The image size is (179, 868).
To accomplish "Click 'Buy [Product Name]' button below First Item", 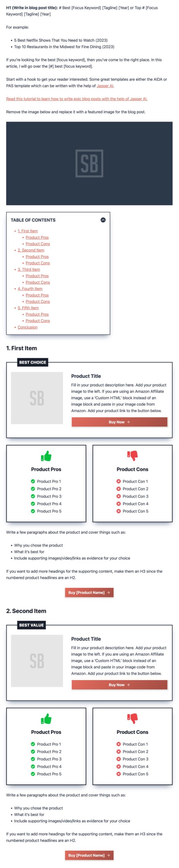I will (x=89, y=592).
